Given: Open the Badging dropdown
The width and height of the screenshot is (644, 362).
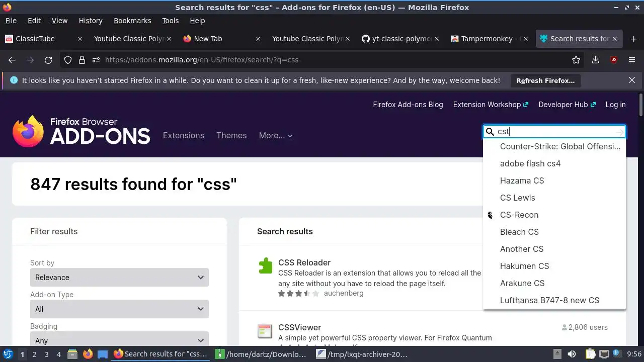Looking at the screenshot, I should point(119,338).
